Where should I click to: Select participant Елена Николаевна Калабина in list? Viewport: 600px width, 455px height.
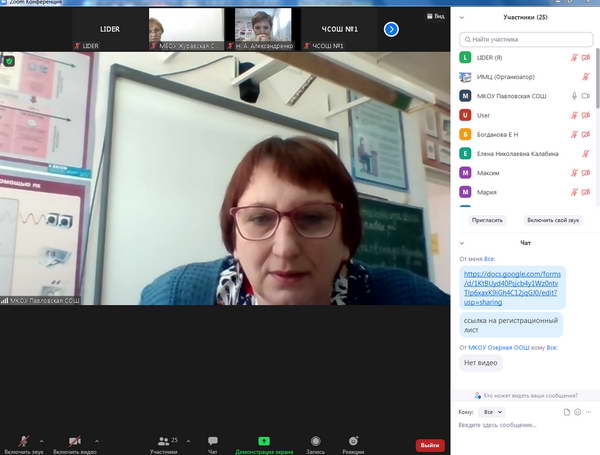pos(525,154)
